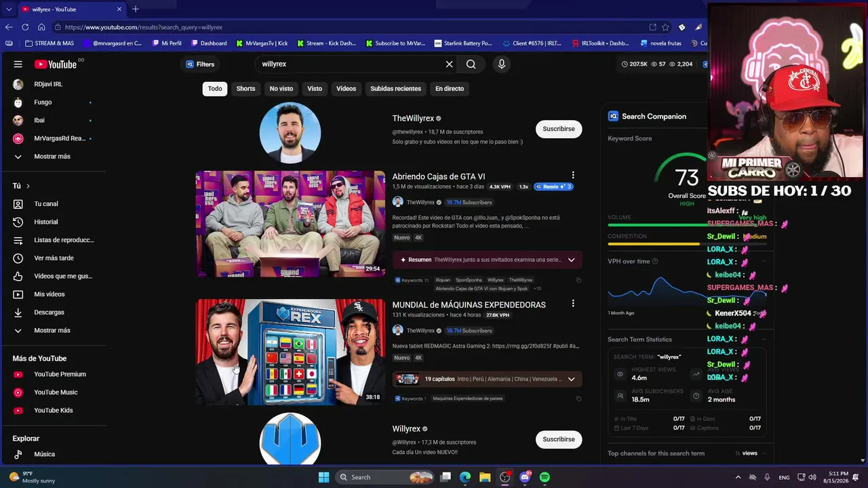The width and height of the screenshot is (868, 488).
Task: Click the YouTube search input field
Action: coord(351,64)
